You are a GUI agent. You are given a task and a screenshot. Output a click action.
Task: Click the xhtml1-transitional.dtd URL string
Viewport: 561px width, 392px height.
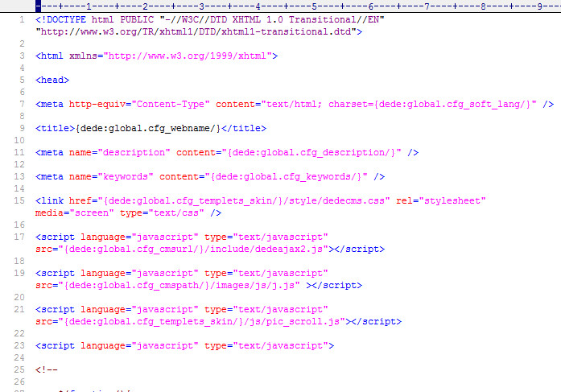(x=196, y=32)
